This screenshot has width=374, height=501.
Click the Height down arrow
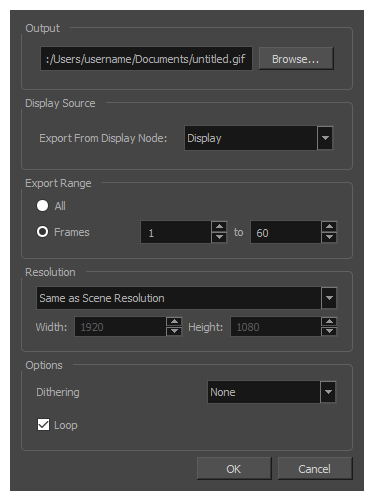coord(329,331)
